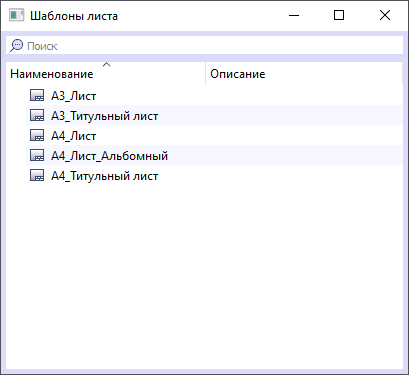Image resolution: width=409 pixels, height=375 pixels.
Task: Select the А4_Лист template row
Action: click(x=214, y=135)
